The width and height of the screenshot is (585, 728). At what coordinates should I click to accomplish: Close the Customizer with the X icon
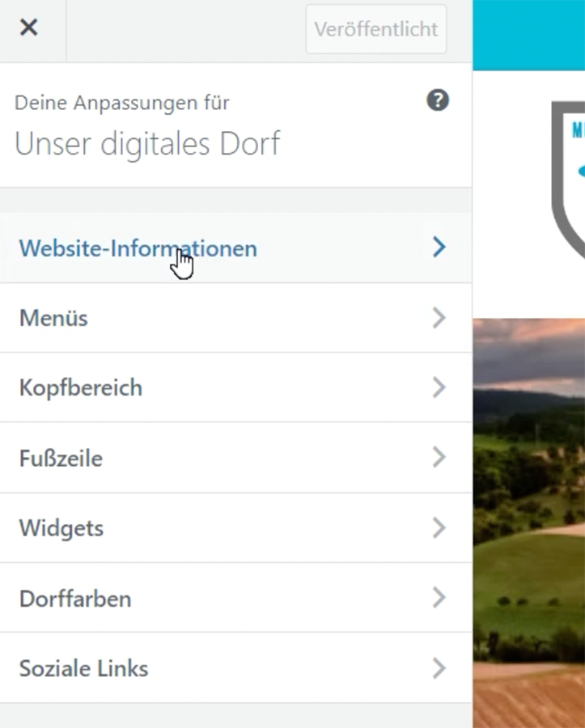28,28
